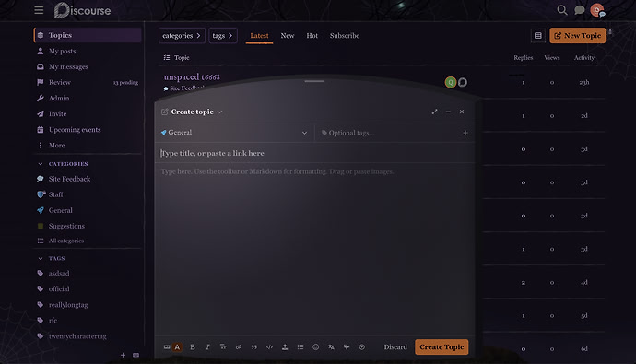Grab the composer resize handle bar
Image resolution: width=636 pixels, height=364 pixels.
coord(314,81)
